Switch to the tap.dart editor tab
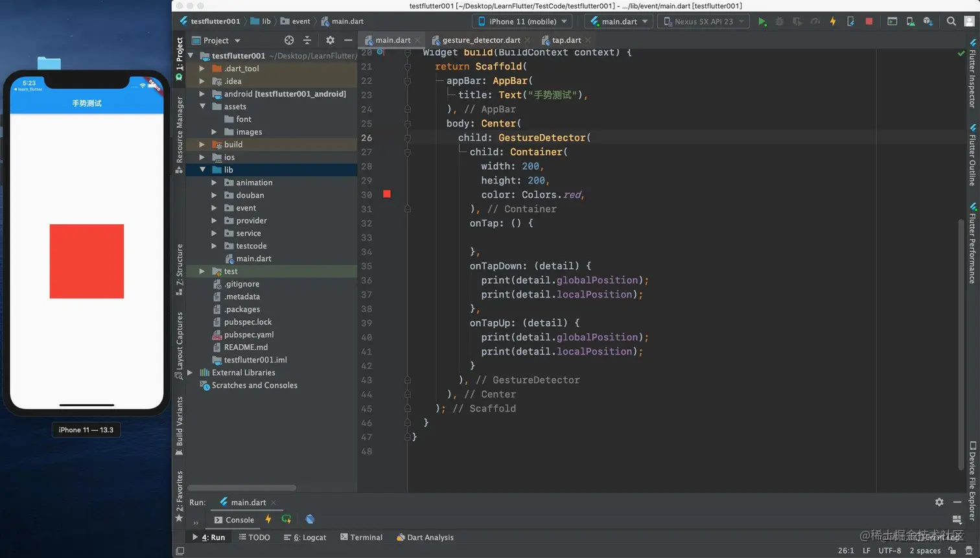980x558 pixels. [566, 40]
